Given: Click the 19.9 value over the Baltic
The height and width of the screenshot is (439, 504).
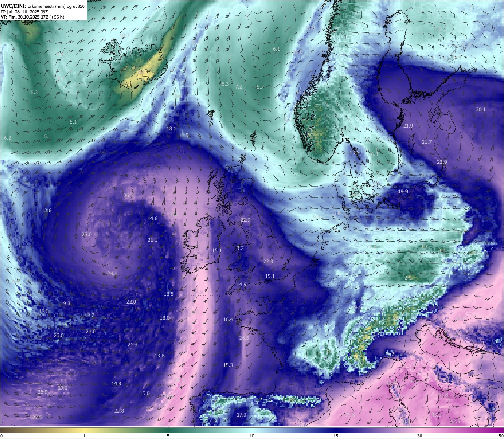Looking at the screenshot, I should point(403,191).
